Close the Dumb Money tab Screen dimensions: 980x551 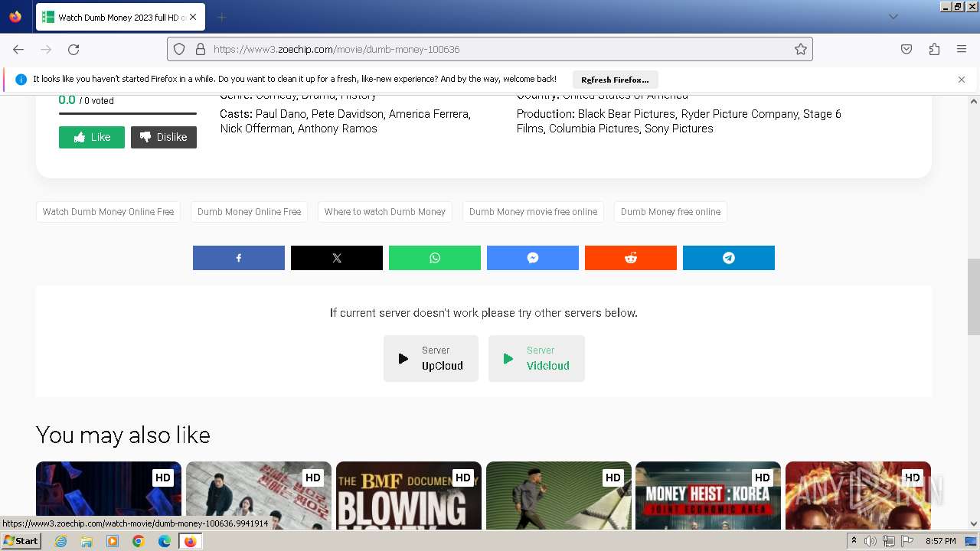pos(193,17)
